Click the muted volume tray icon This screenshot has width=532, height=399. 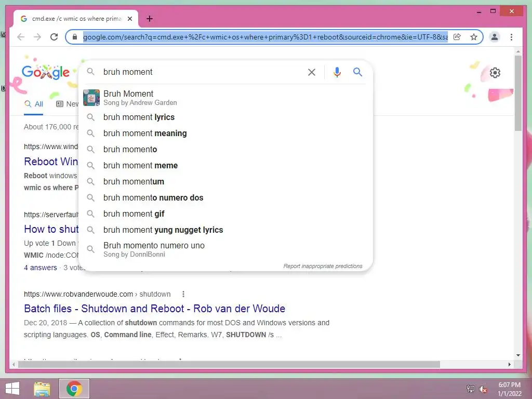pyautogui.click(x=483, y=389)
